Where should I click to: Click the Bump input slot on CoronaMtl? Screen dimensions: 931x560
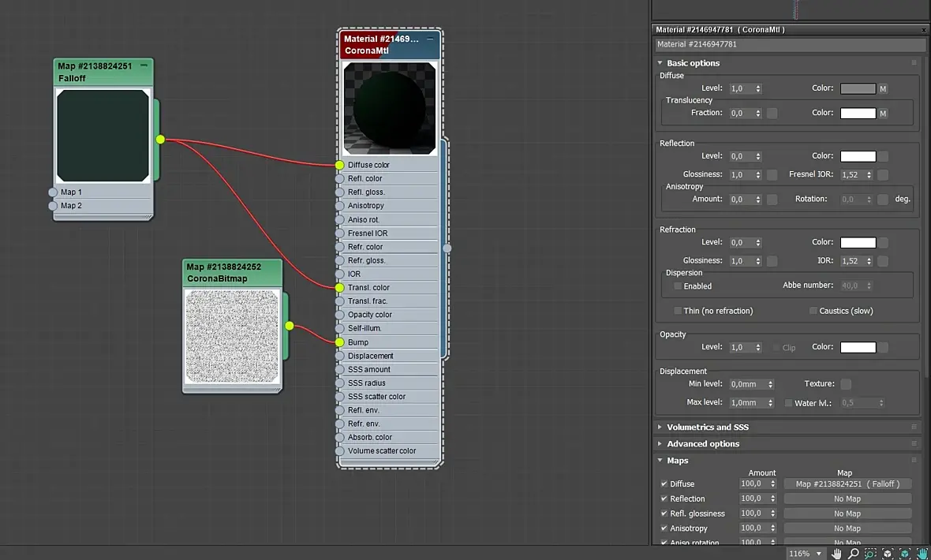coord(340,342)
